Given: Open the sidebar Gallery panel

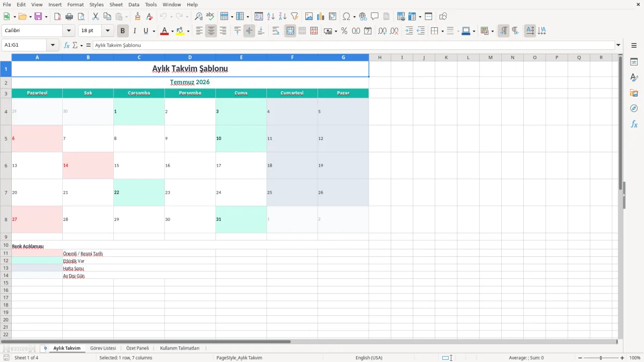Looking at the screenshot, I should pos(634,93).
